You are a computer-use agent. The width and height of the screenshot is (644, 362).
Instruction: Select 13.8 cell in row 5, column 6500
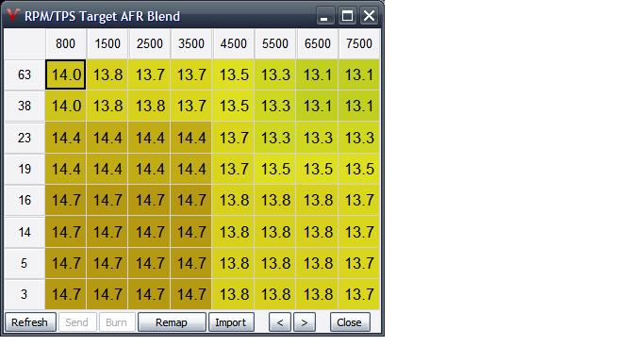click(318, 263)
